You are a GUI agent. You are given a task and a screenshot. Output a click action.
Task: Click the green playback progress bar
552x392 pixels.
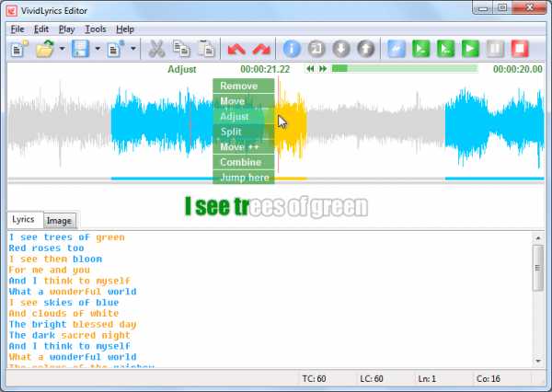pos(405,68)
